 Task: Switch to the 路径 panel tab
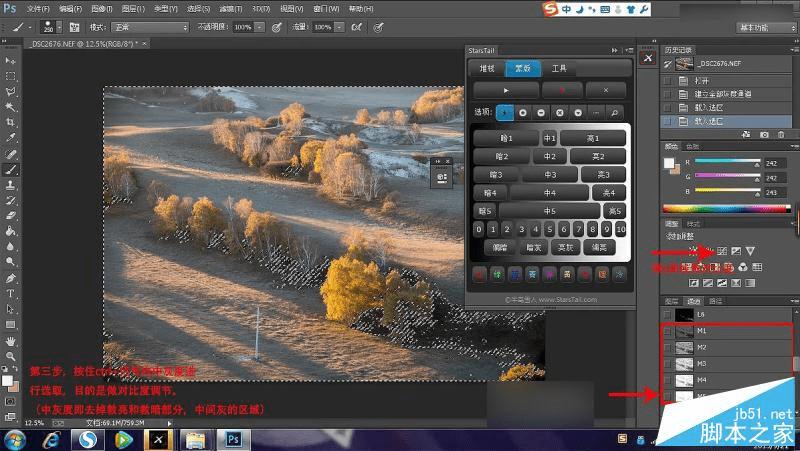715,301
